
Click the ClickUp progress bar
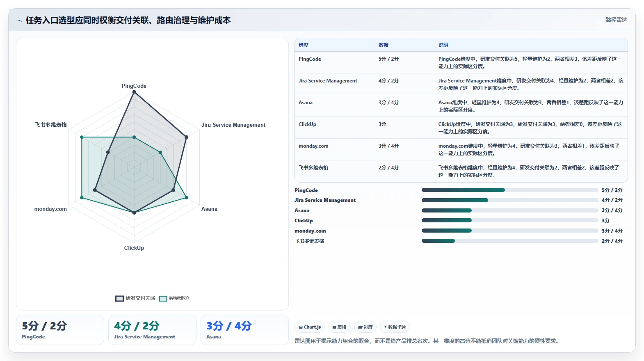coord(510,220)
